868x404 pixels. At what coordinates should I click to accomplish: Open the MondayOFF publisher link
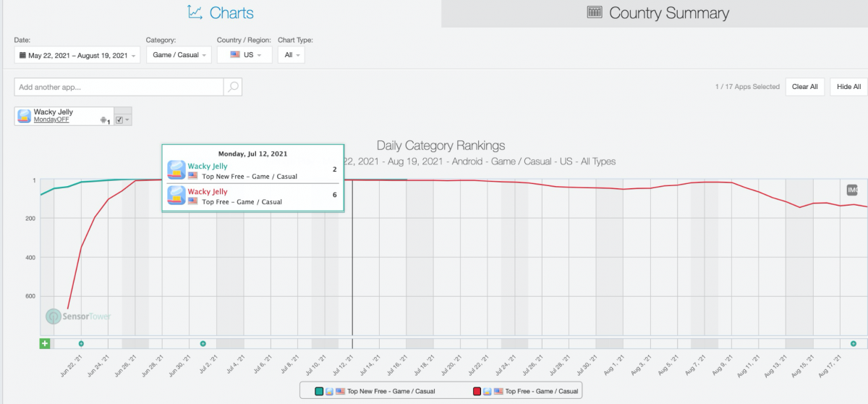(51, 119)
